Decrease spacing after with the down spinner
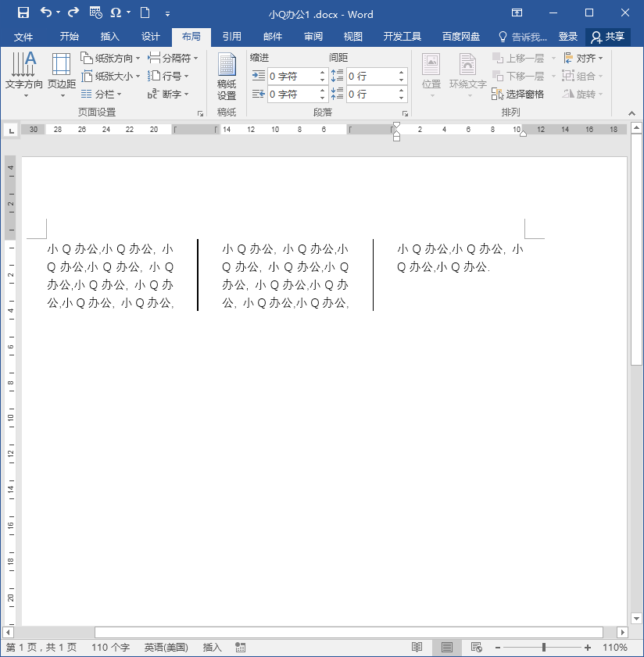Screen dimensions: 644x657 401,98
